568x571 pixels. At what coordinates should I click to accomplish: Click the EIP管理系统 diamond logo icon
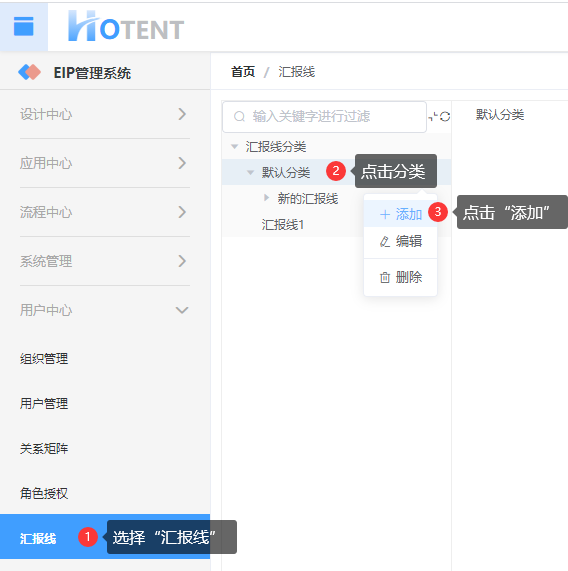tap(29, 72)
